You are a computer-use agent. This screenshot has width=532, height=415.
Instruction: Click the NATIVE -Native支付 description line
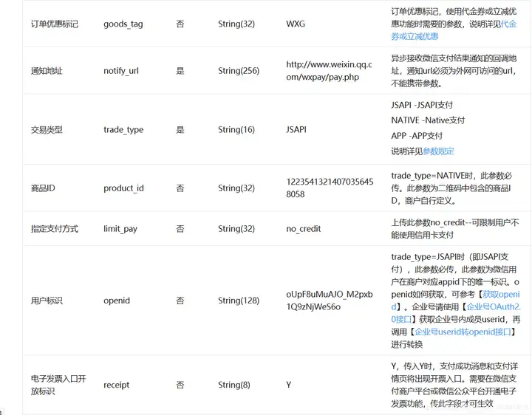click(428, 120)
